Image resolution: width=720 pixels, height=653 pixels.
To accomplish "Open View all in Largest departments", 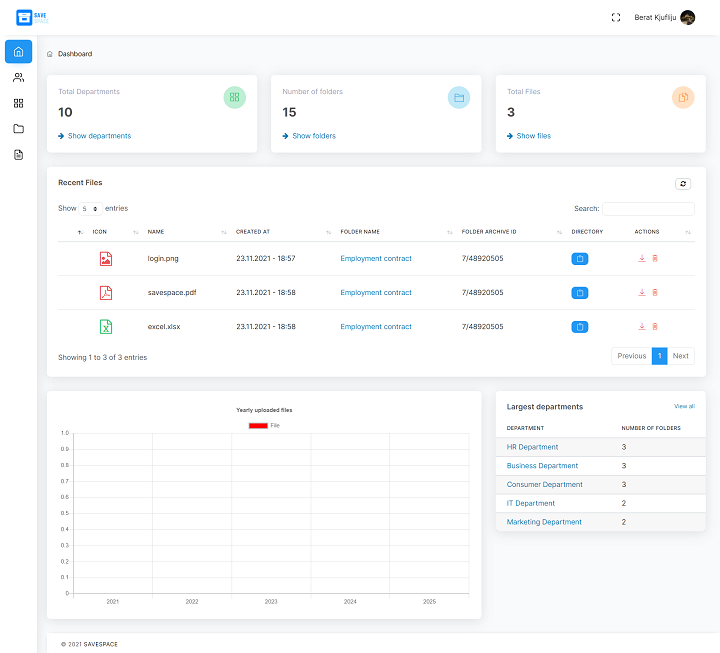I will coord(684,406).
